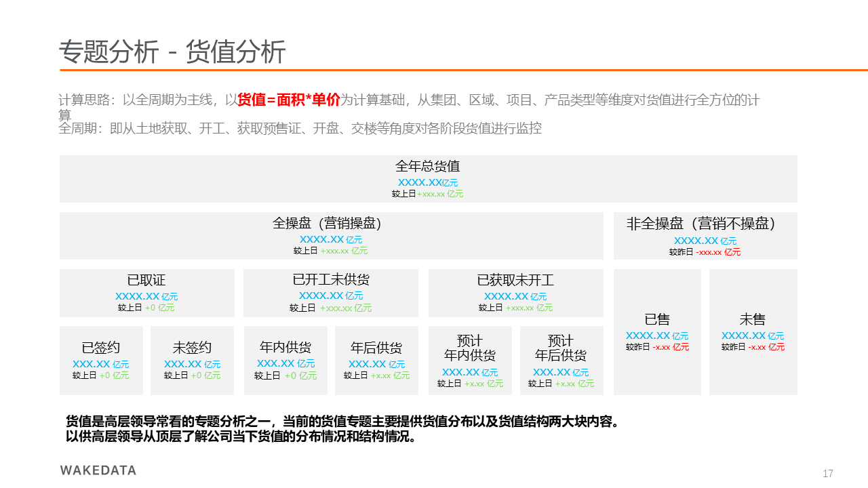
Task: Click the 全周期 description line
Action: click(x=300, y=128)
